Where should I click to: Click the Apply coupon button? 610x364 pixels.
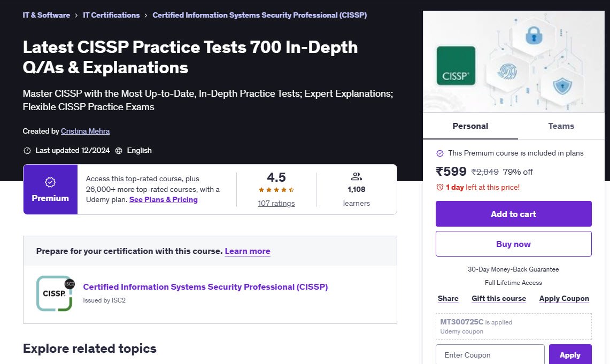(570, 355)
